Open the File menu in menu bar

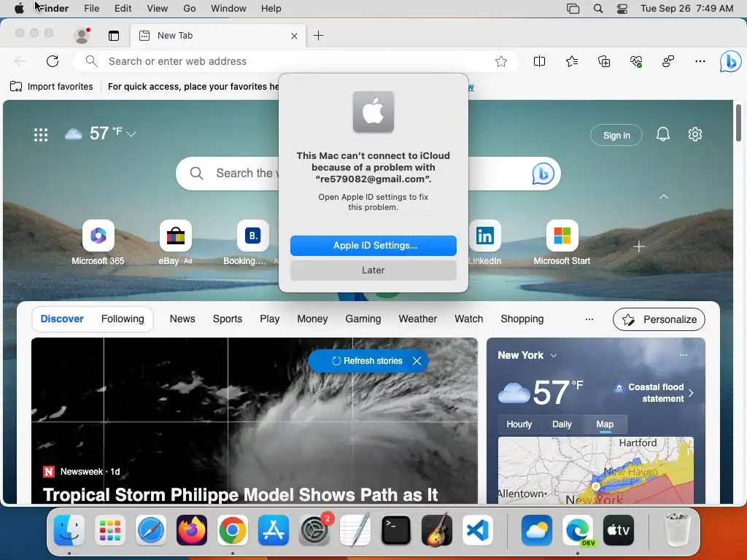[91, 9]
